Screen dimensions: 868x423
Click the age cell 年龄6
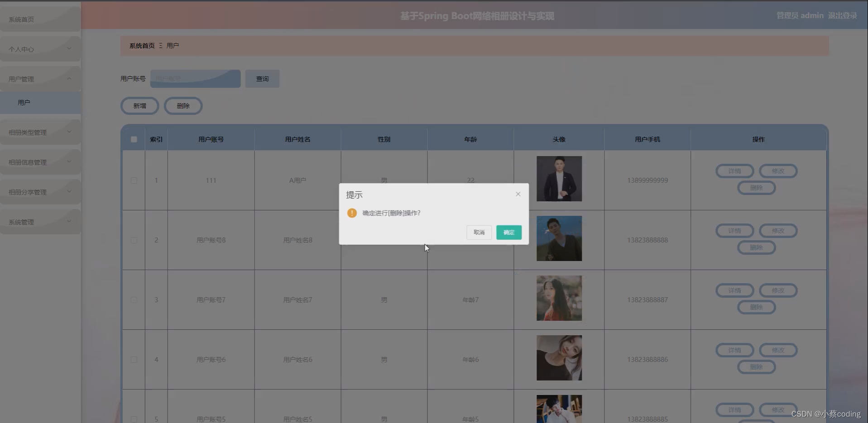[x=470, y=360]
